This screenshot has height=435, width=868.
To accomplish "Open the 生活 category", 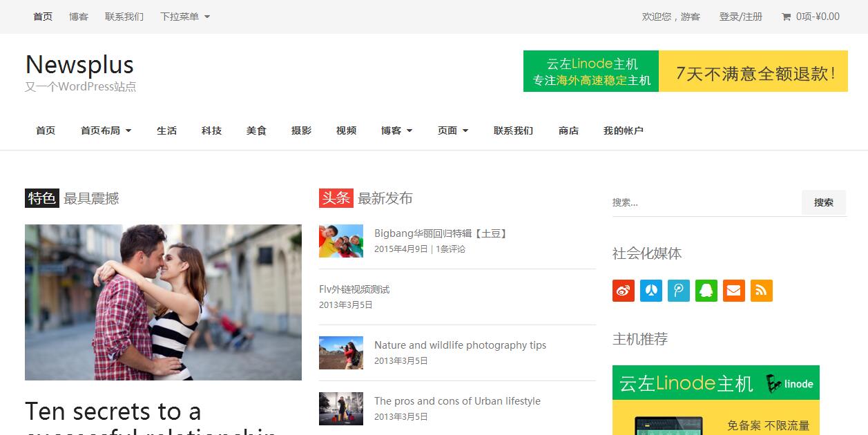I will tap(166, 130).
